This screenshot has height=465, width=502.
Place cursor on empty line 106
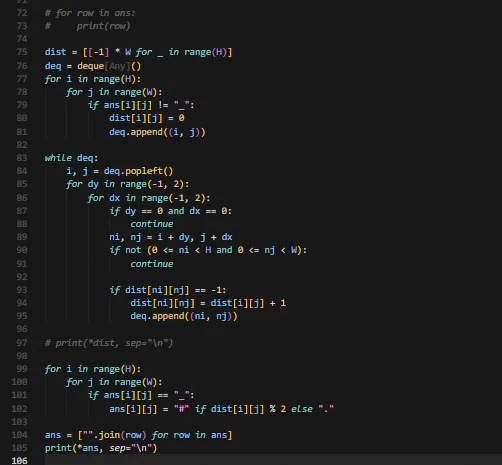pos(273,461)
